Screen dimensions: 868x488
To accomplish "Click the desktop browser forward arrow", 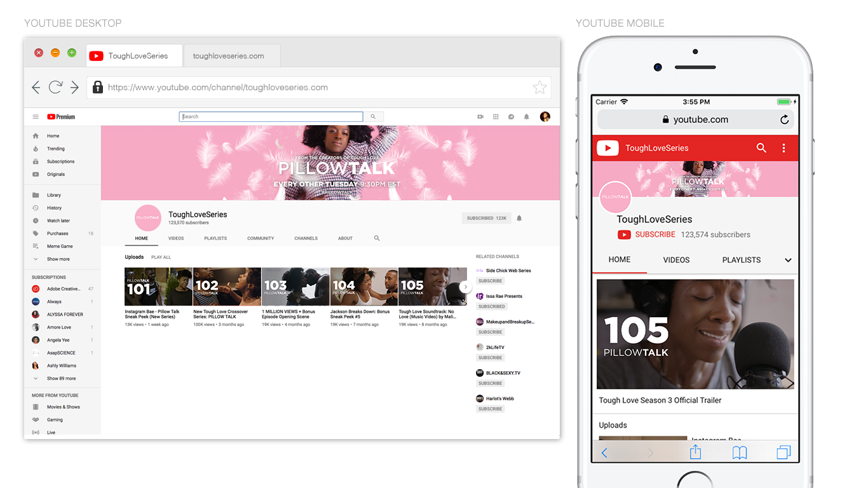I will point(74,88).
